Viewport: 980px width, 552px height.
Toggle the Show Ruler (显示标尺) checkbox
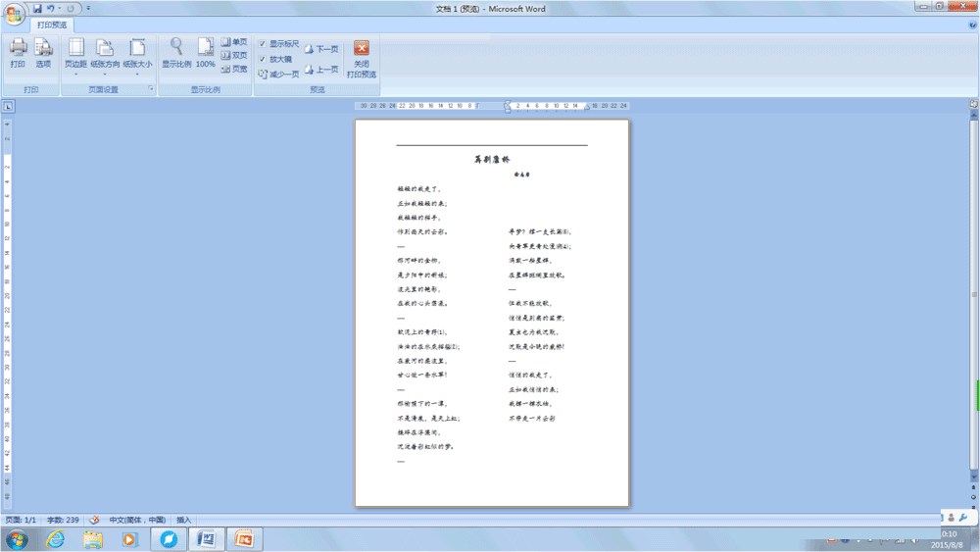[x=263, y=44]
